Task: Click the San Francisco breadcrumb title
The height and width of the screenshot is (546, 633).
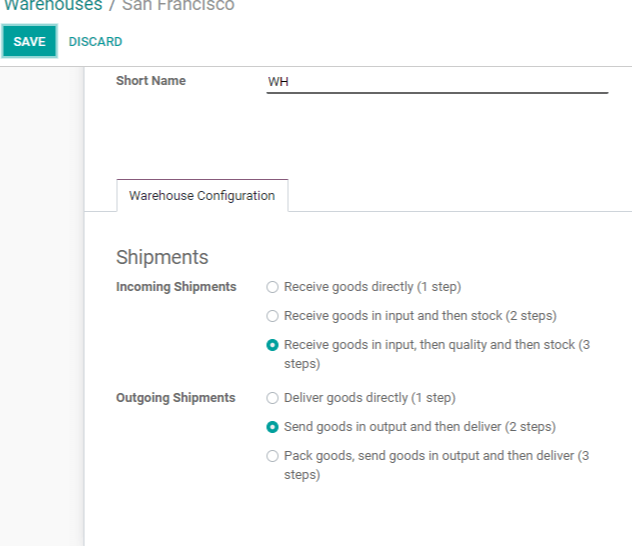Action: point(178,5)
